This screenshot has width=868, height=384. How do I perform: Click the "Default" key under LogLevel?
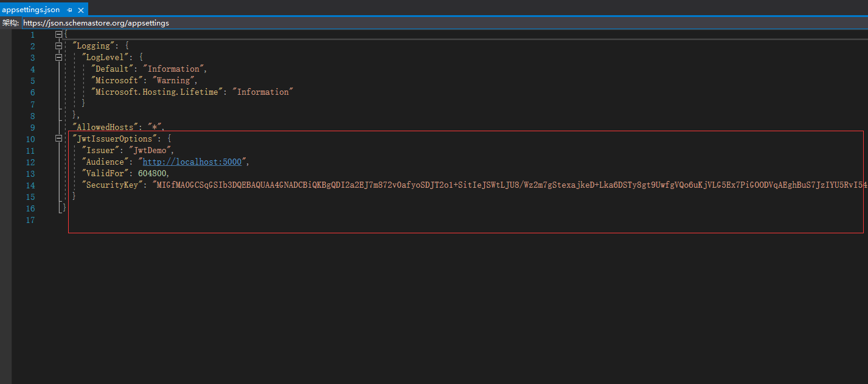click(112, 69)
